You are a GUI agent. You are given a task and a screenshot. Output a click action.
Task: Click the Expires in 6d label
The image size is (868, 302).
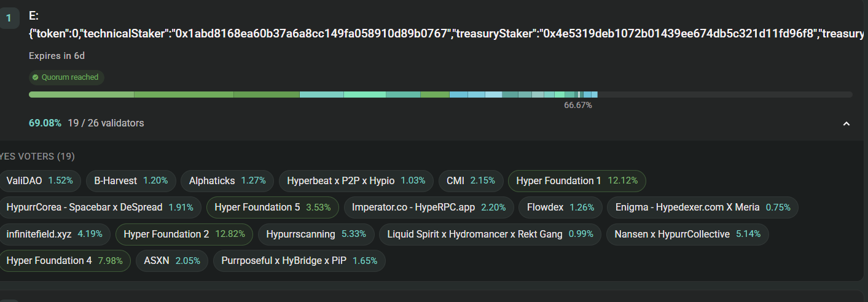(x=57, y=56)
